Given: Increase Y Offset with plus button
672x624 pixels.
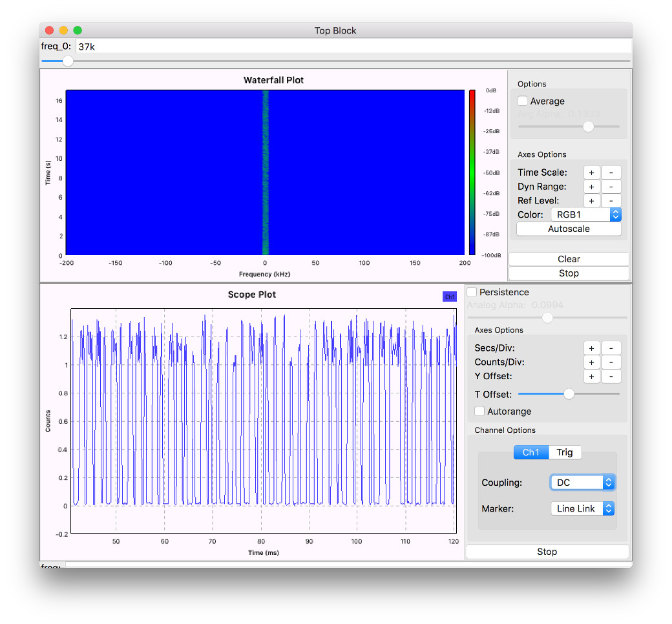Looking at the screenshot, I should (591, 377).
